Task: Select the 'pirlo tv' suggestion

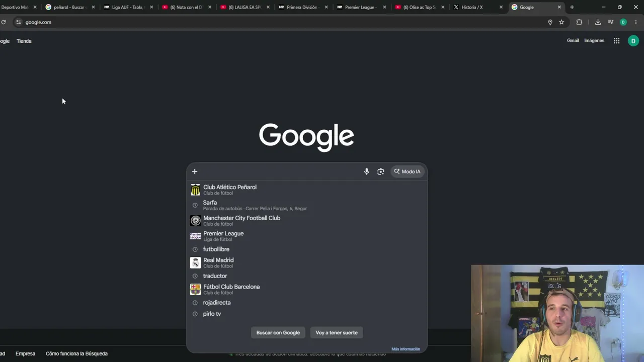Action: pos(307,314)
